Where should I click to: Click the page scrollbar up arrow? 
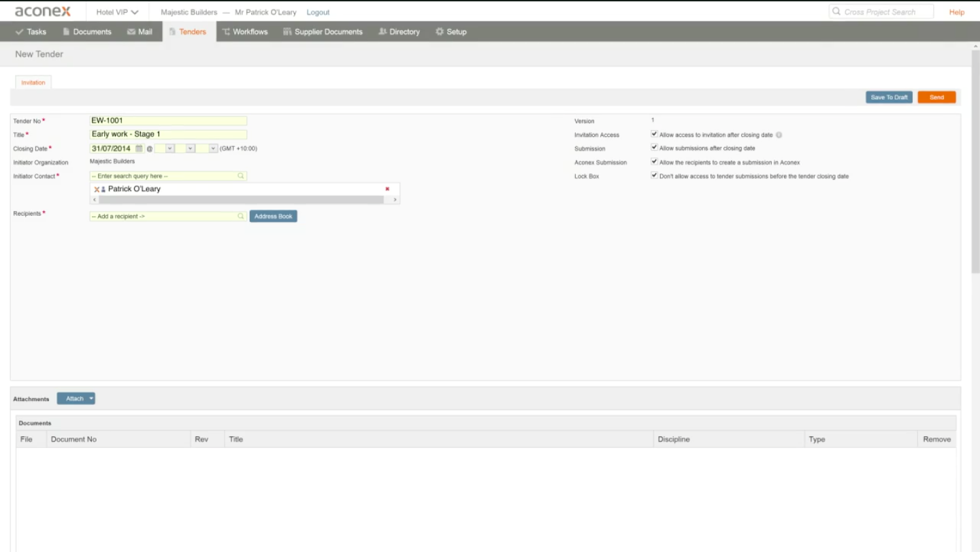(975, 48)
